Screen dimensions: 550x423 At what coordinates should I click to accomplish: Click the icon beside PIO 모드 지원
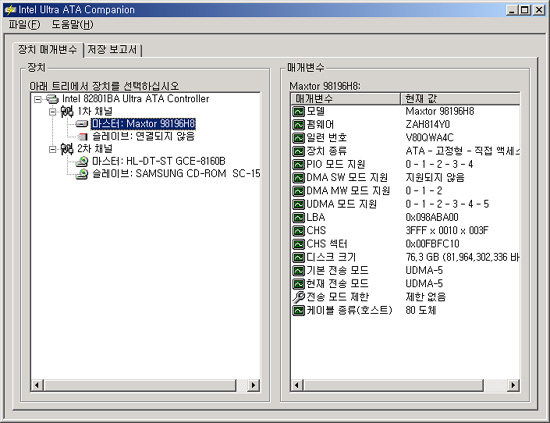click(x=299, y=165)
